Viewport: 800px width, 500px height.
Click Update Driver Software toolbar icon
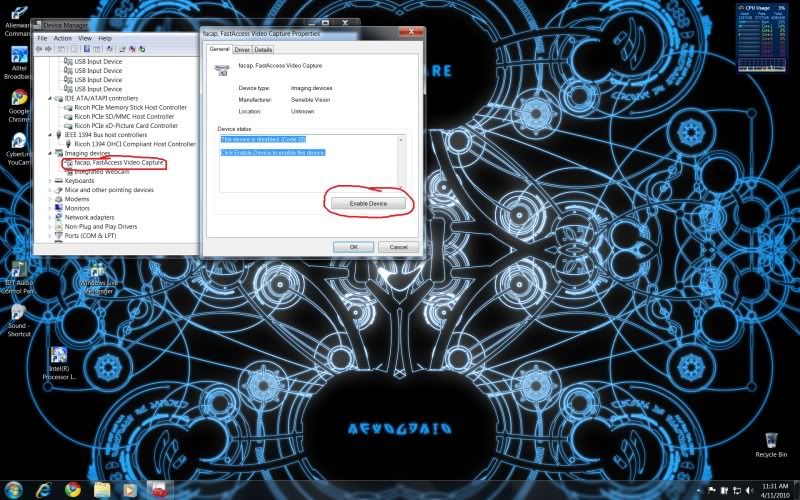point(122,49)
